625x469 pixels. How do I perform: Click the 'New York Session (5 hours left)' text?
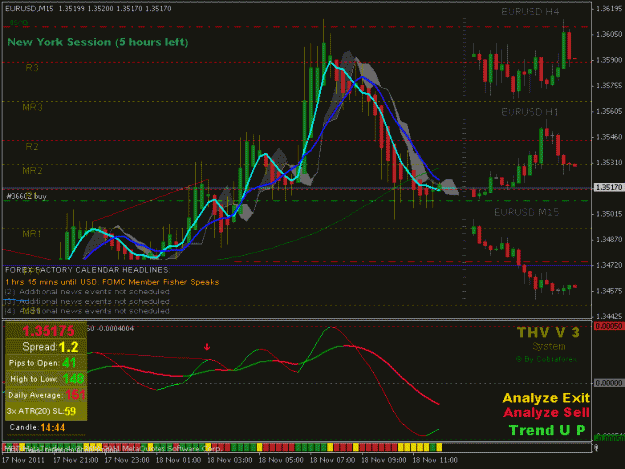(x=98, y=42)
